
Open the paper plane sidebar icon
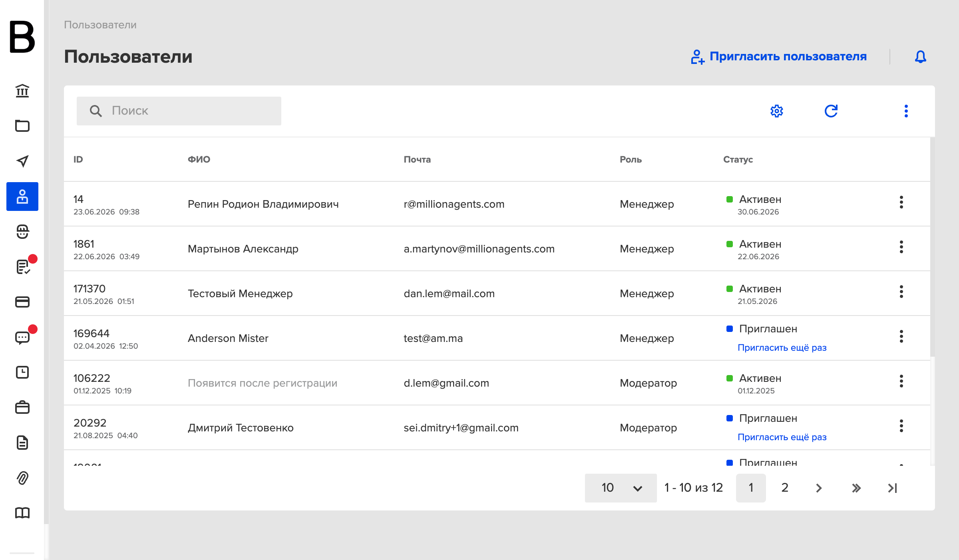[x=22, y=161]
